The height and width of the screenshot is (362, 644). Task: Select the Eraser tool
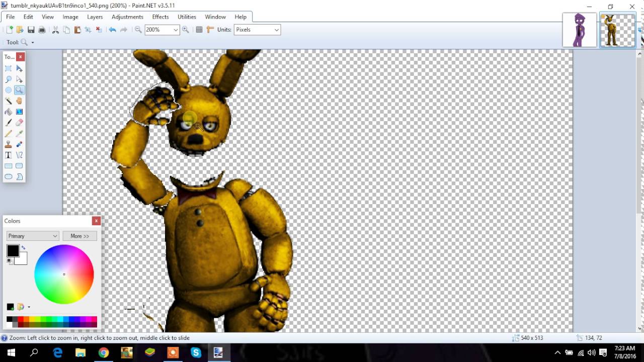click(19, 122)
